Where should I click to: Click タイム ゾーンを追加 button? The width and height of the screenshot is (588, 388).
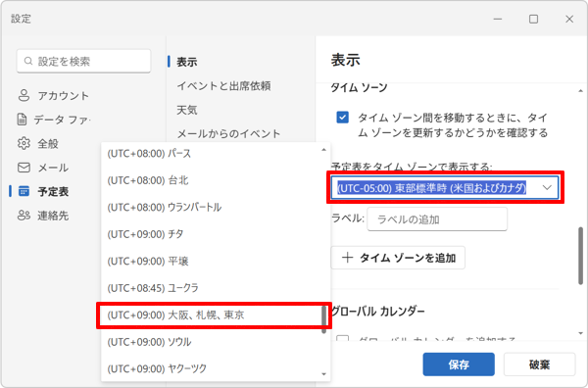pos(398,258)
